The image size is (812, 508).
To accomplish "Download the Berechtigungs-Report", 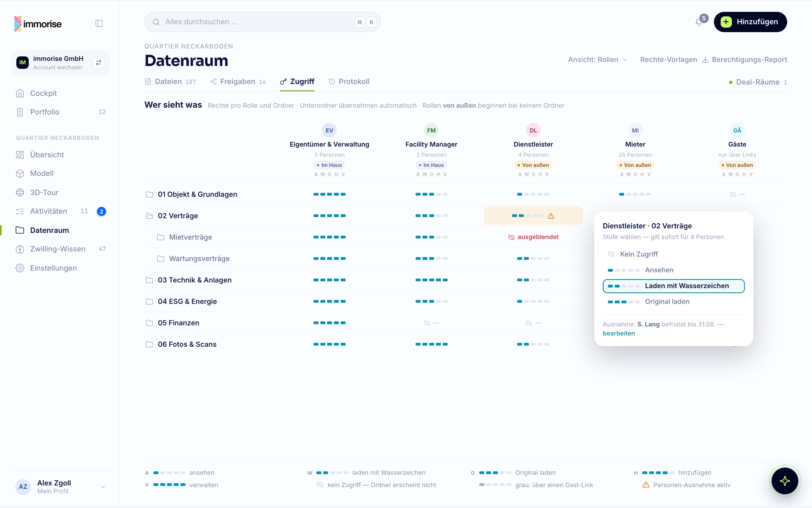I will (744, 60).
